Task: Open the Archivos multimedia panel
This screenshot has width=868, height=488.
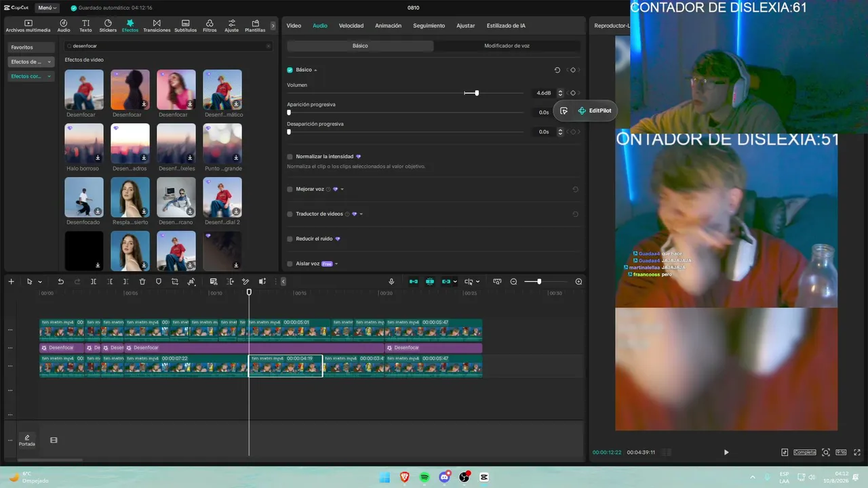Action: pos(28,26)
